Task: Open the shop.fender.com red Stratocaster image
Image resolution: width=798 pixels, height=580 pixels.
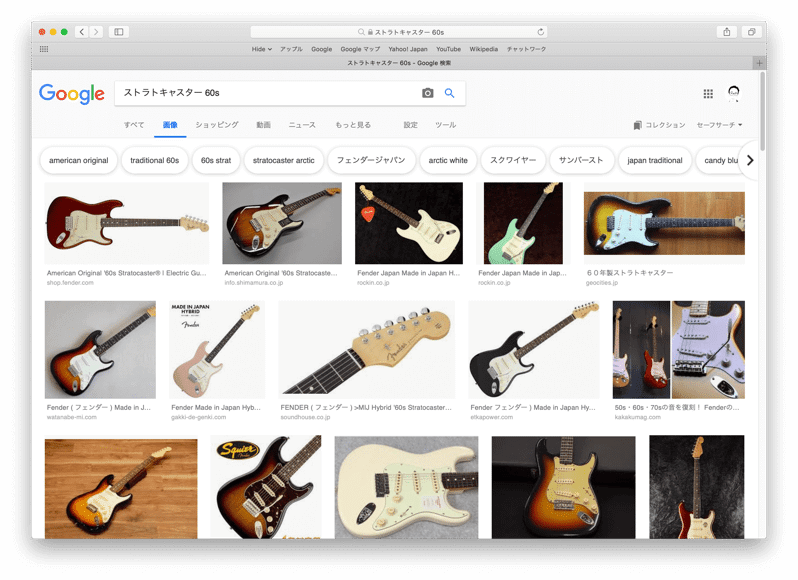Action: (x=127, y=223)
